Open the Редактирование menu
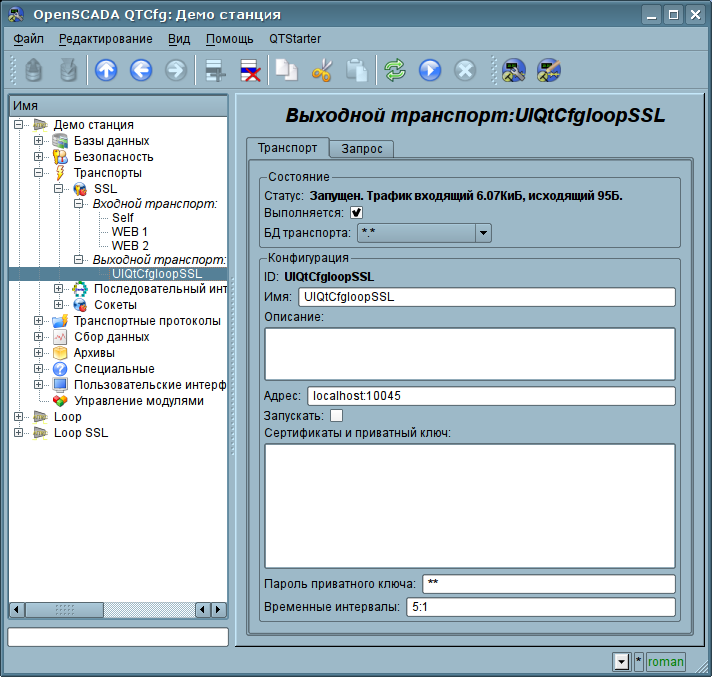Viewport: 712px width, 677px height. tap(105, 39)
